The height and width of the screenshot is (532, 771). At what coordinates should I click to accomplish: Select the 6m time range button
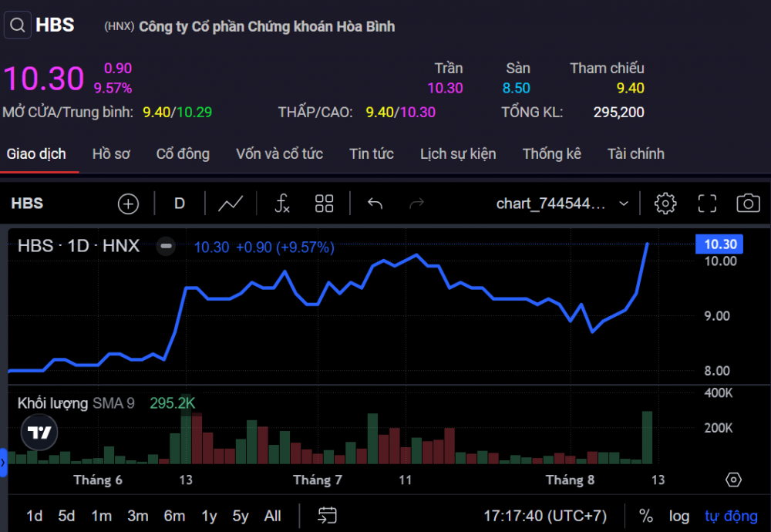[174, 516]
